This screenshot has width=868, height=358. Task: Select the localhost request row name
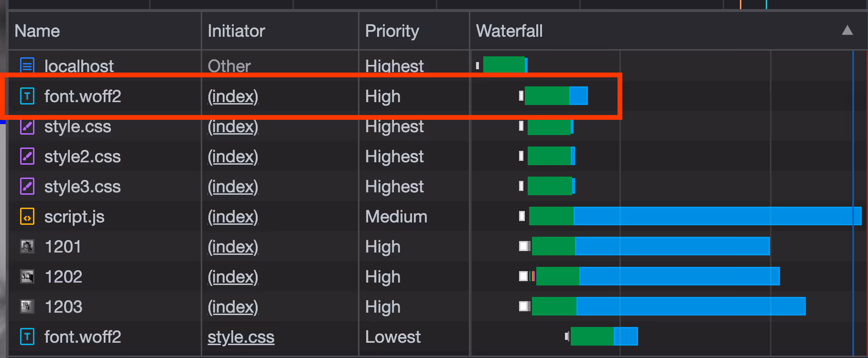click(x=79, y=66)
